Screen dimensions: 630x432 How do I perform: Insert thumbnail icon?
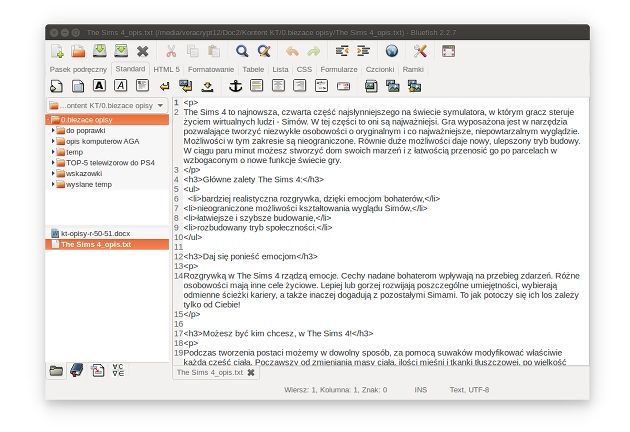[x=393, y=86]
